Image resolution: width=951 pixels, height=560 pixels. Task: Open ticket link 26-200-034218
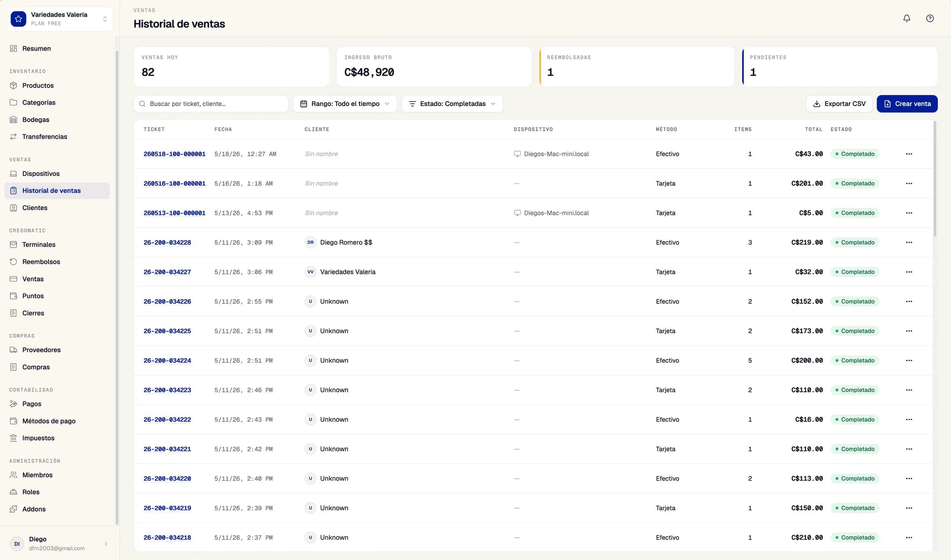click(167, 538)
